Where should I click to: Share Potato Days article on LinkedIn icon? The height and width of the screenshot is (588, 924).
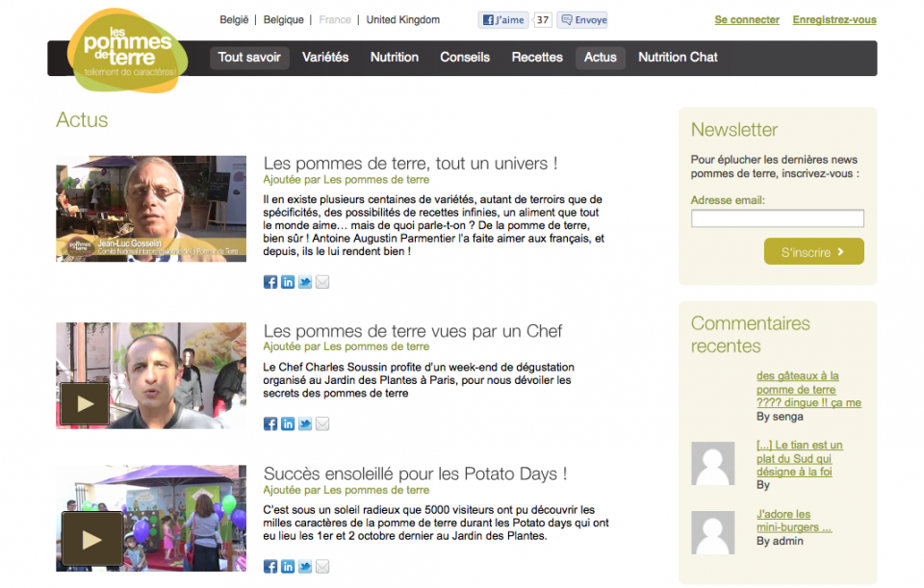point(288,567)
